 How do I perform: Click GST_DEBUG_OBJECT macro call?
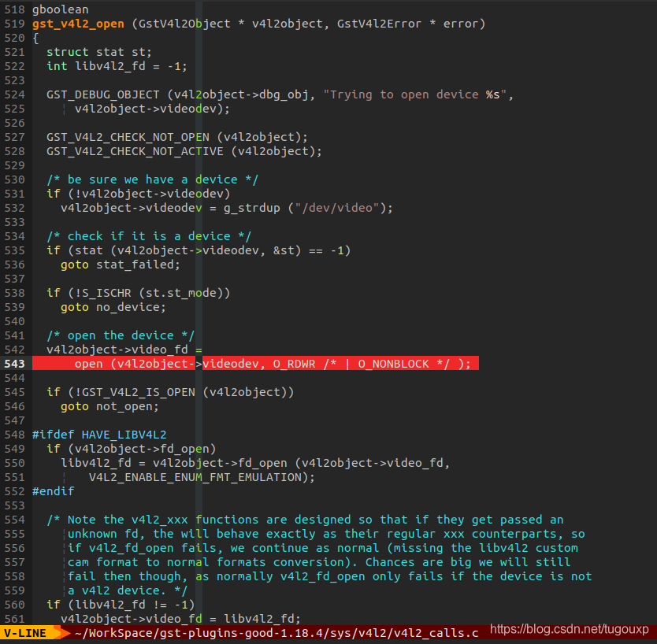click(x=102, y=94)
